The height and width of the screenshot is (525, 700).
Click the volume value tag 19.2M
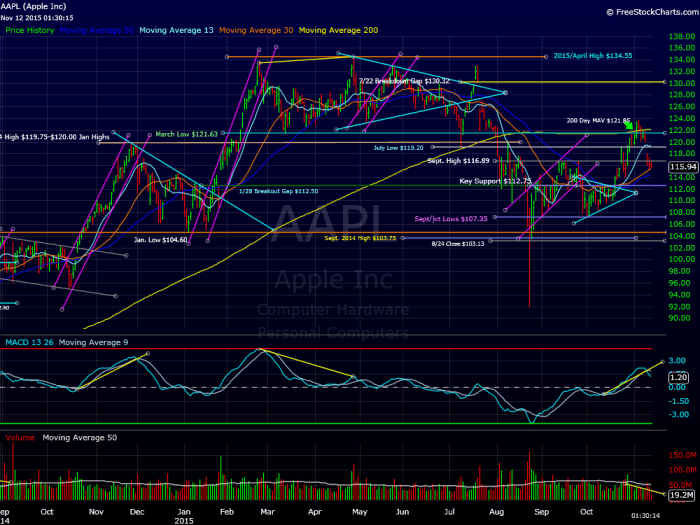click(682, 495)
